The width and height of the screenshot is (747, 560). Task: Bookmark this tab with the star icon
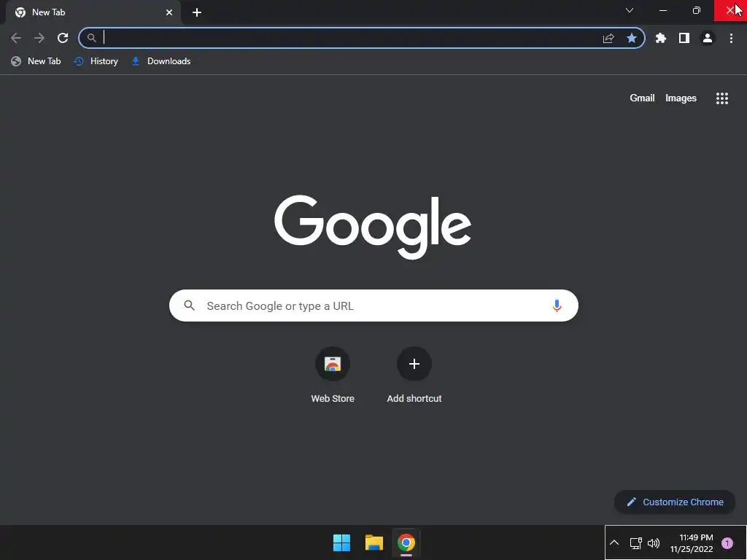pos(632,38)
